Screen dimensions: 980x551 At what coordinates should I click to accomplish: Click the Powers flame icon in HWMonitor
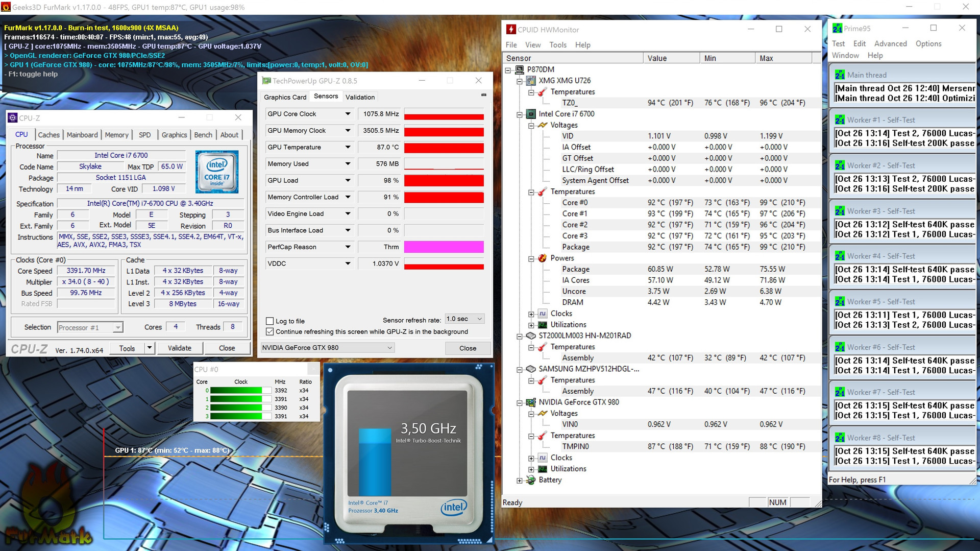click(543, 258)
